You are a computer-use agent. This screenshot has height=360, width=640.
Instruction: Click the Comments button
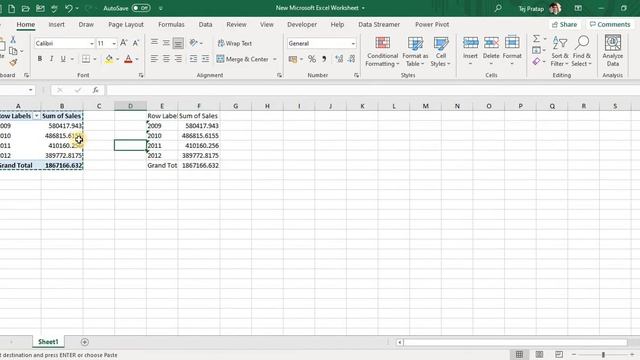coord(610,24)
